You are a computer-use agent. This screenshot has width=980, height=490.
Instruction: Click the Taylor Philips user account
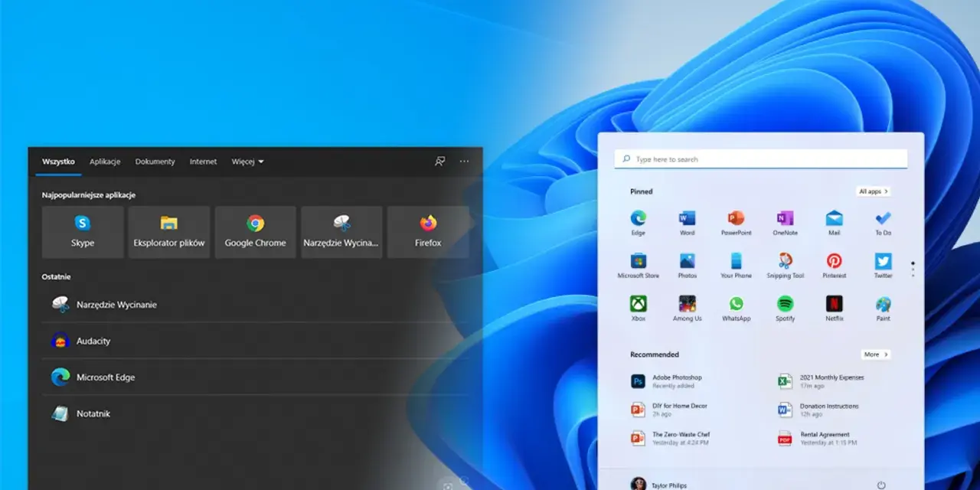[x=658, y=485]
